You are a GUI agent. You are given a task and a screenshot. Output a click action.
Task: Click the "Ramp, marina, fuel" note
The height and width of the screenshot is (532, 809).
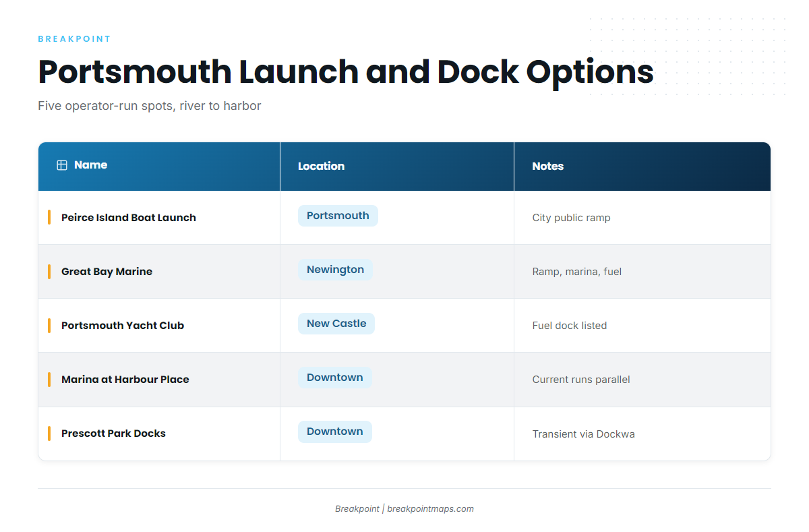(x=577, y=272)
